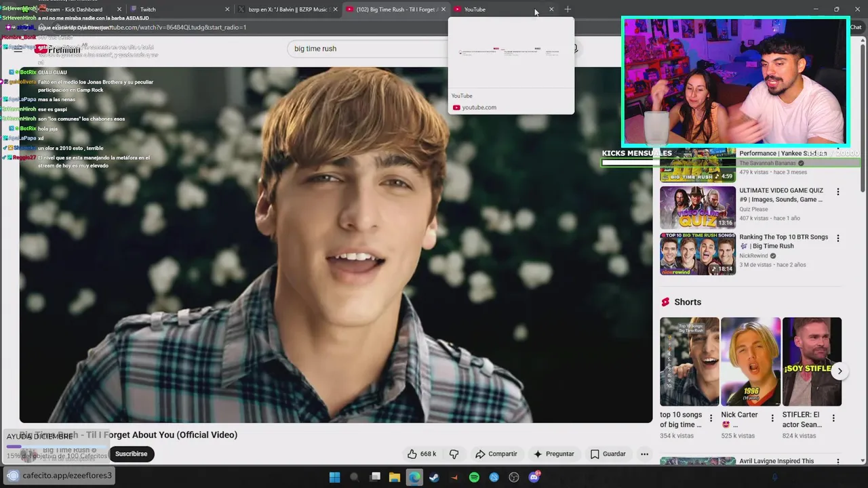
Task: Open options for Nick Carter short
Action: coord(772,418)
